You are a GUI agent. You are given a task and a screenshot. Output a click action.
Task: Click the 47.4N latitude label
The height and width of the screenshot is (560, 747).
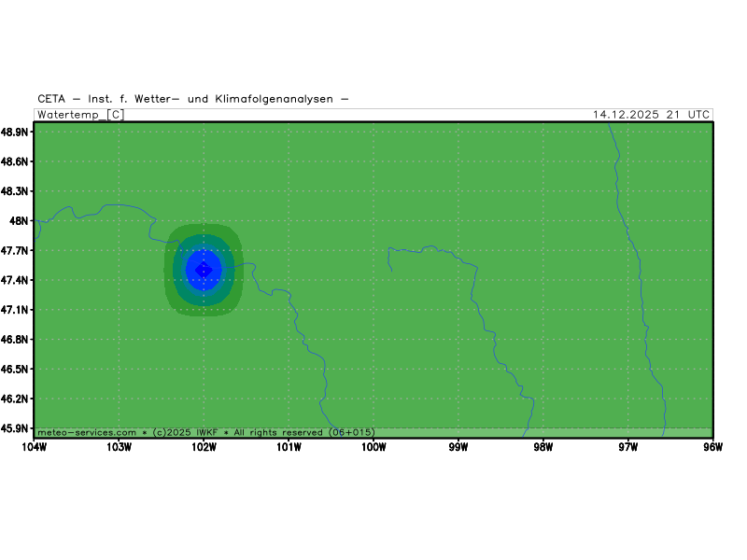click(x=16, y=280)
